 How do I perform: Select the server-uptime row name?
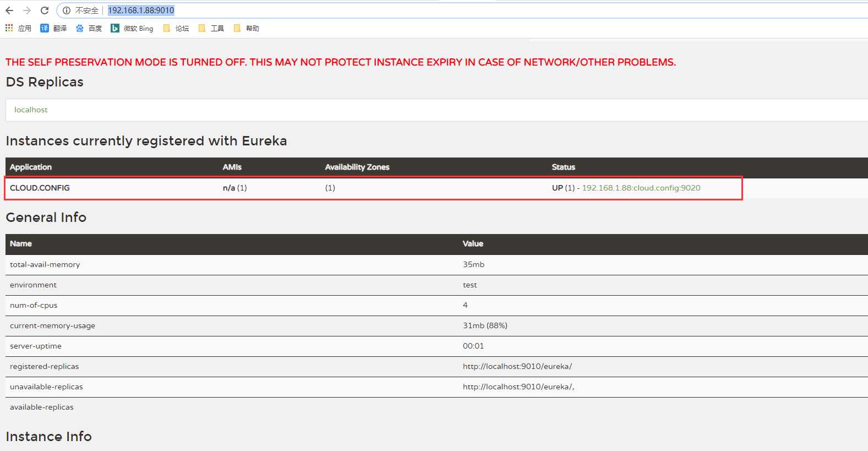pos(36,346)
